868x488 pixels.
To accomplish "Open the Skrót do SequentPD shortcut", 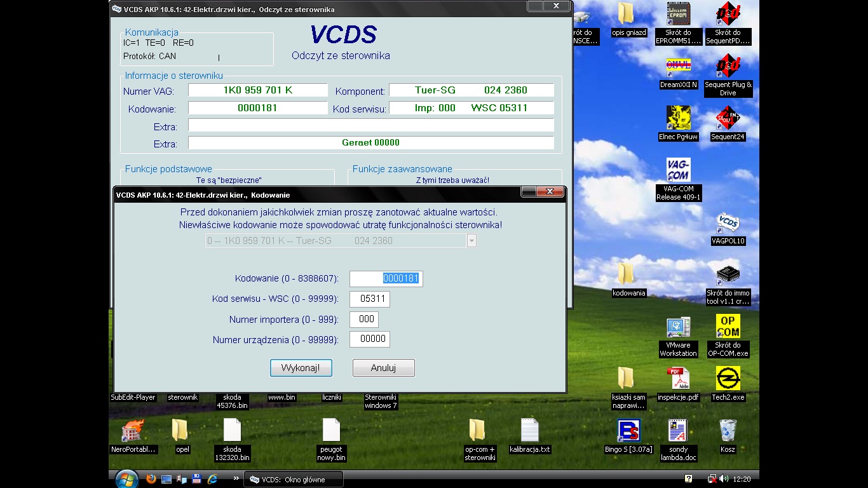I will tap(728, 24).
